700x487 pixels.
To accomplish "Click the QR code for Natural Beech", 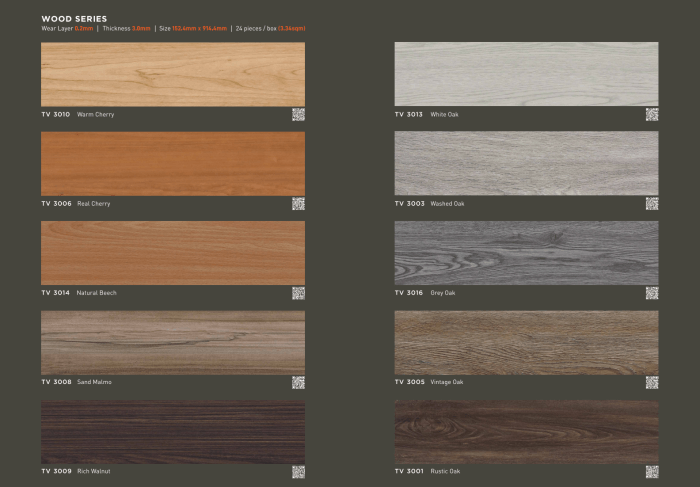I will [x=298, y=292].
